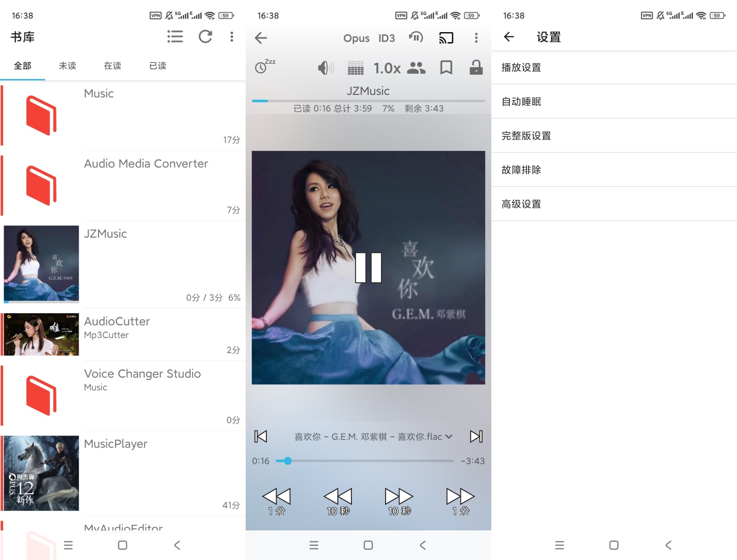
Task: Click the JZMusic title in player
Action: click(x=368, y=91)
